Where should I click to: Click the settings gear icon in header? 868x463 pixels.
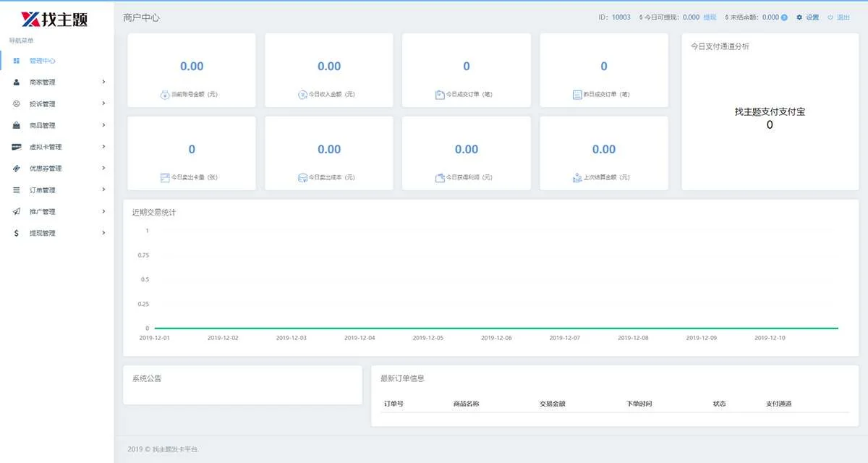click(x=799, y=17)
